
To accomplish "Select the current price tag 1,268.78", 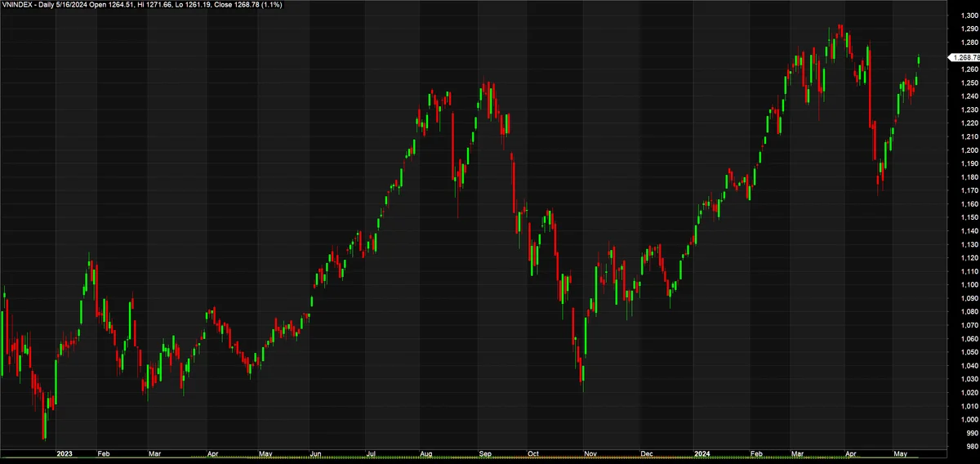I will [x=963, y=58].
